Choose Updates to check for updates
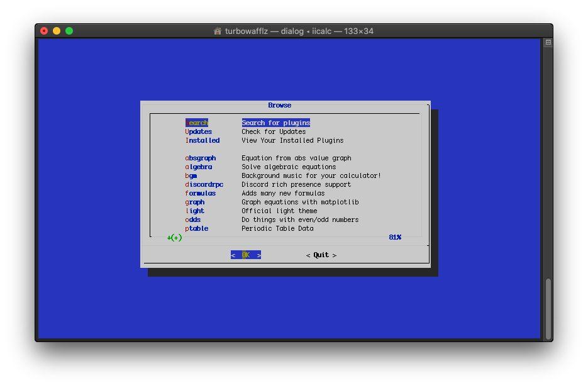The width and height of the screenshot is (588, 388). (x=199, y=131)
